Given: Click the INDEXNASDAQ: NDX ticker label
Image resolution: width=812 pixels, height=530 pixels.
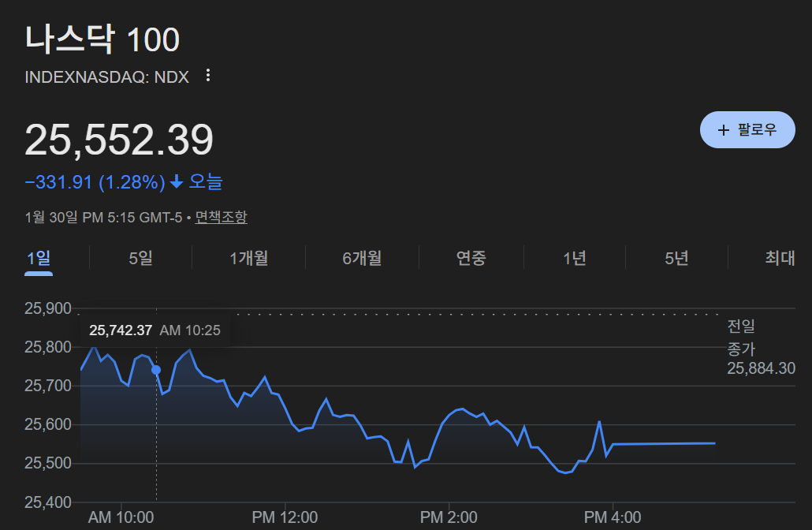Looking at the screenshot, I should 106,77.
